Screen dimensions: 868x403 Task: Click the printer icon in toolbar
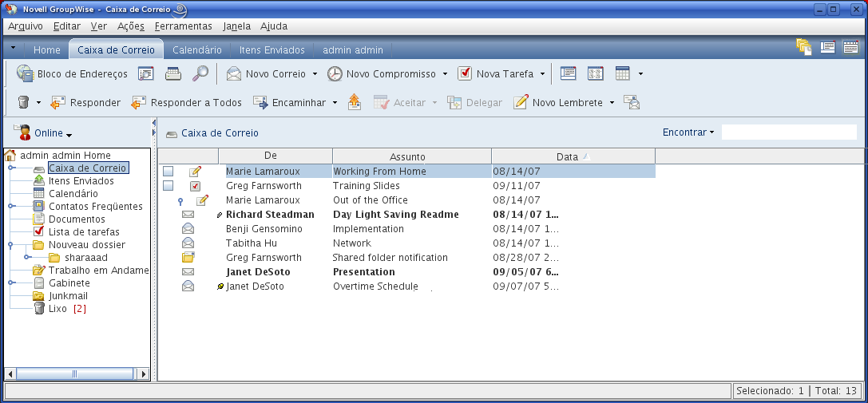pos(173,73)
